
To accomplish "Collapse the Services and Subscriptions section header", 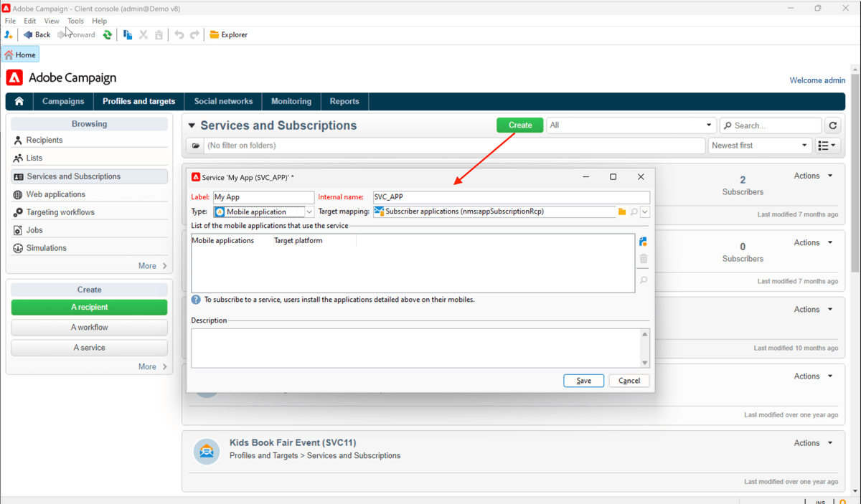I will click(x=192, y=125).
